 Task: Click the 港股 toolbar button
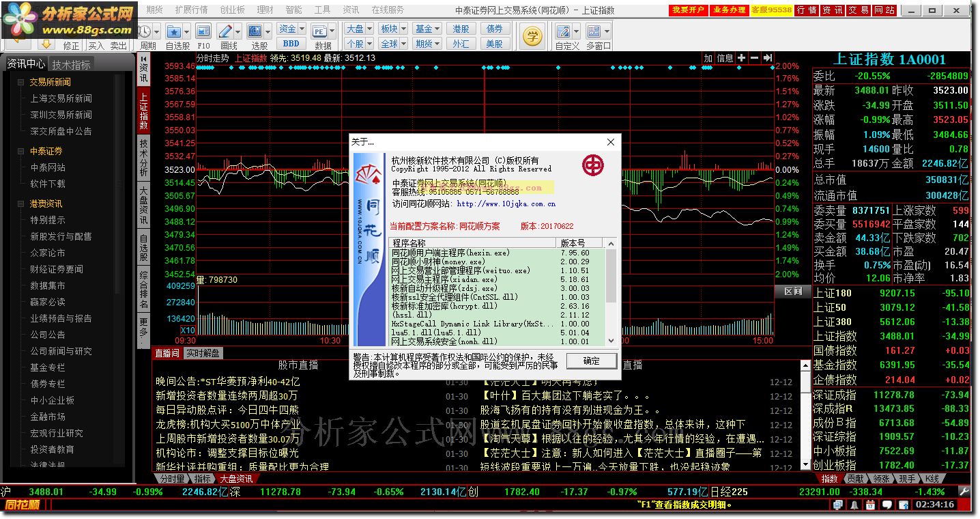point(461,29)
